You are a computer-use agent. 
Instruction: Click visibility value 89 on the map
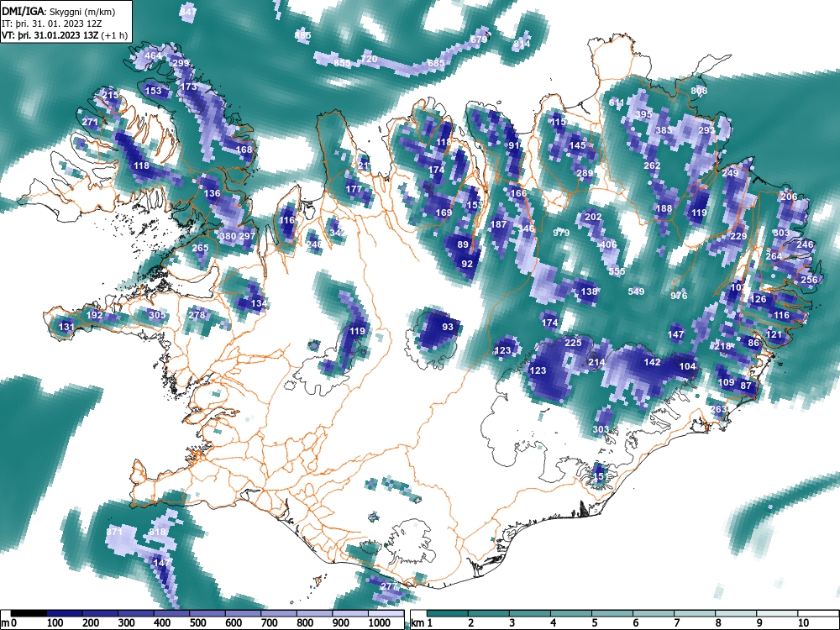pyautogui.click(x=463, y=244)
